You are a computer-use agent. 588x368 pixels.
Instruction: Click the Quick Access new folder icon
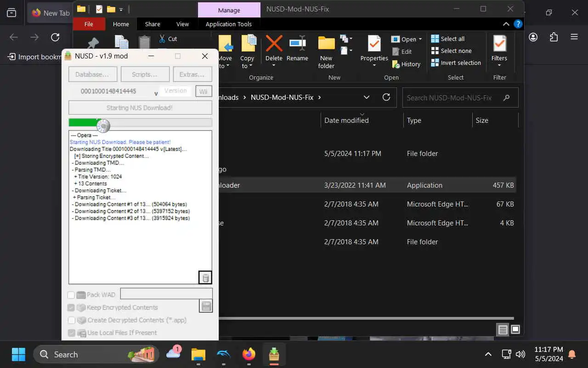111,9
